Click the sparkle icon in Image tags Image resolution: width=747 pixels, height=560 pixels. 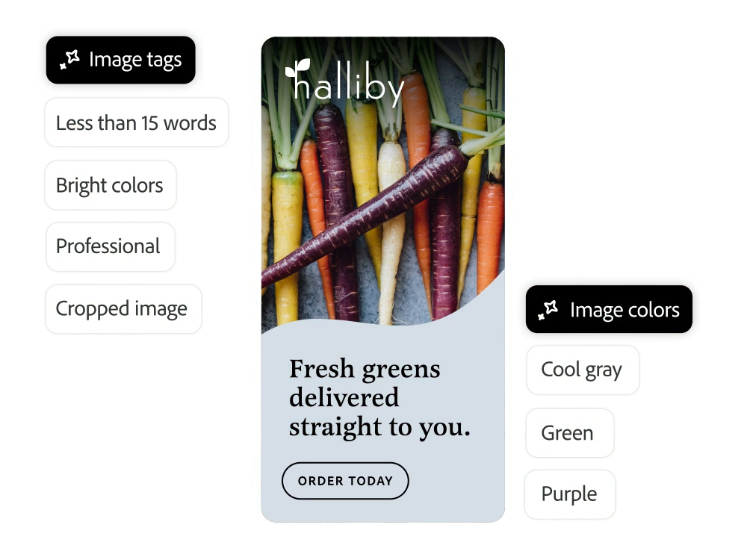pyautogui.click(x=70, y=60)
